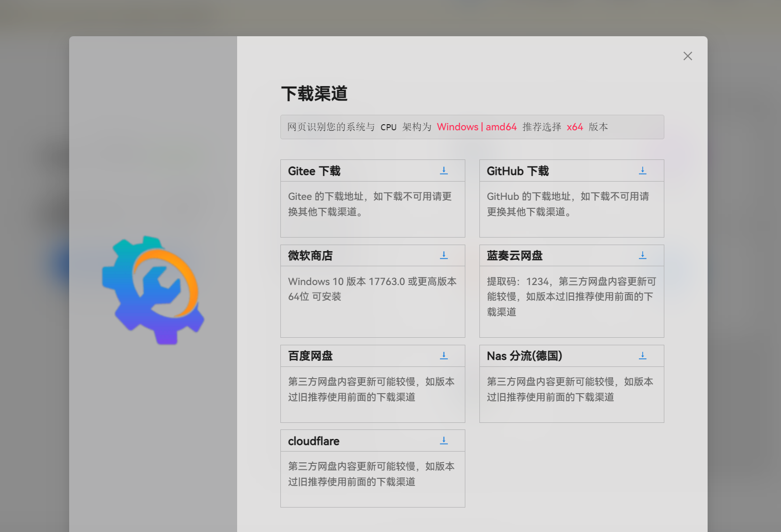
Task: Click the Windows | amd64 architecture text
Action: [x=477, y=127]
